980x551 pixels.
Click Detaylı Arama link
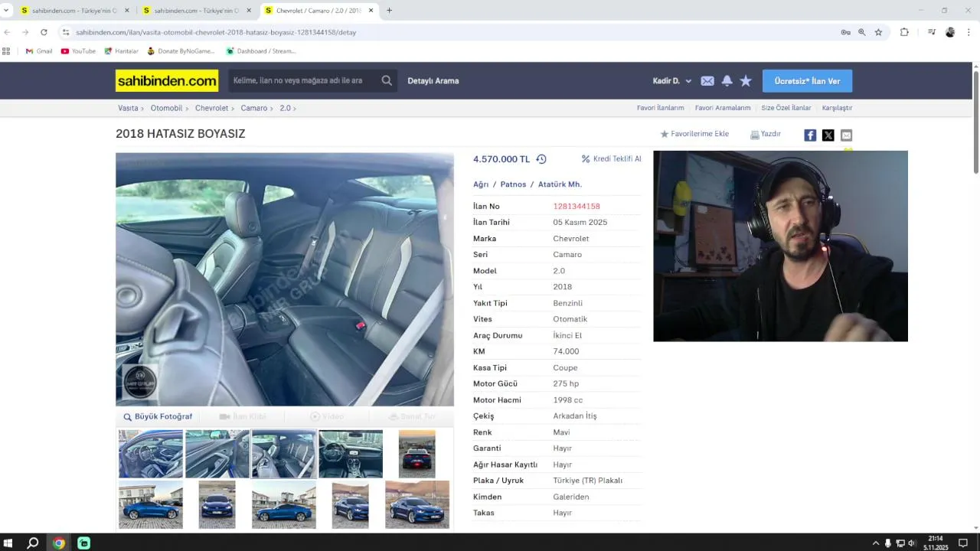click(x=433, y=80)
